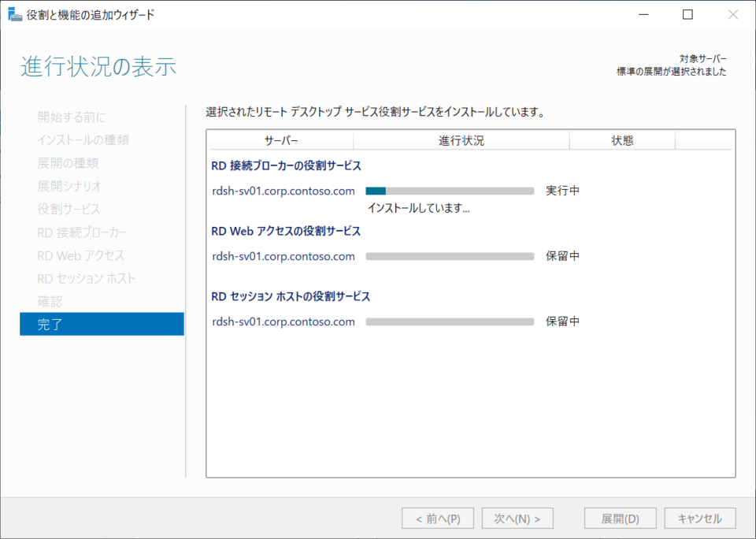Screen dimensions: 756x539
Task: Select RD 接続ブローカー step in sidebar
Action: pos(82,232)
